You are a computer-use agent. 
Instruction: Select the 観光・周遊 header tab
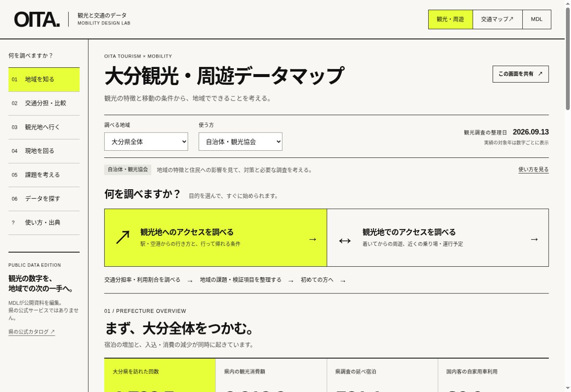tap(451, 19)
